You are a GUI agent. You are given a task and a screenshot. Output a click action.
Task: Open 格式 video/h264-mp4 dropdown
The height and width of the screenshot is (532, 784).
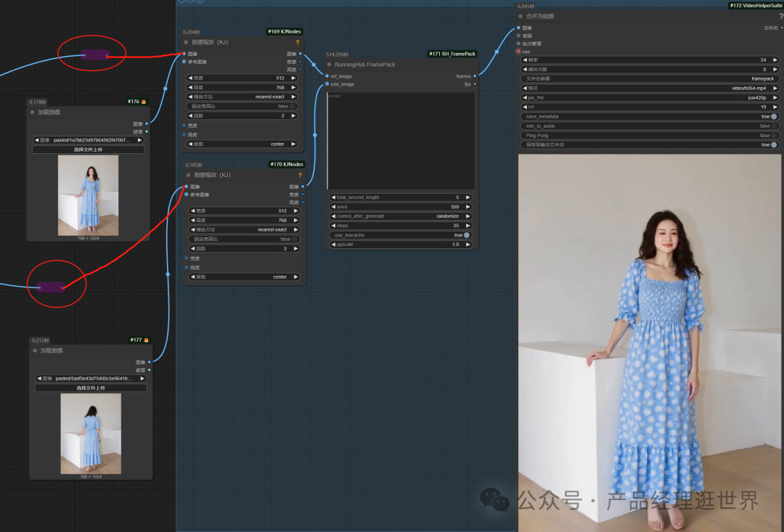tap(650, 88)
